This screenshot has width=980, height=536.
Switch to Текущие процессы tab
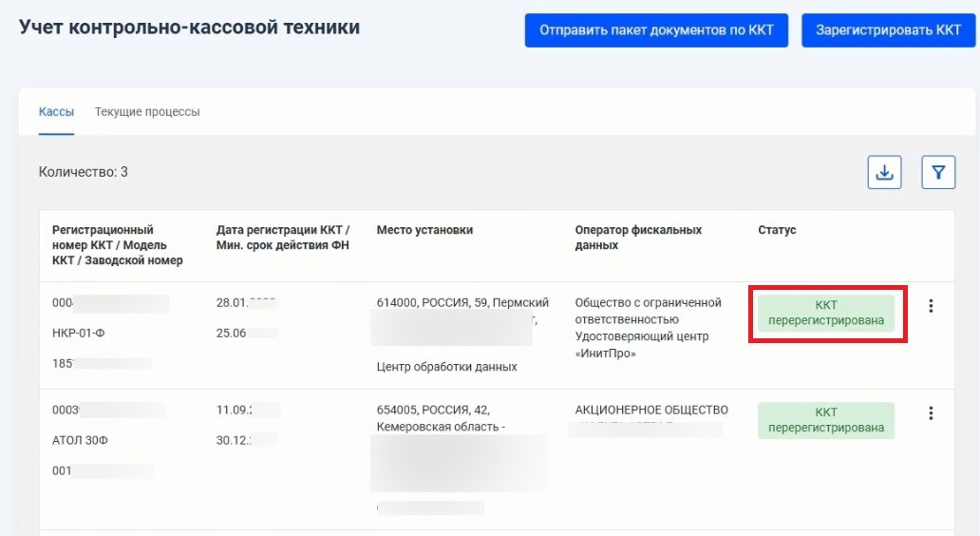(147, 112)
